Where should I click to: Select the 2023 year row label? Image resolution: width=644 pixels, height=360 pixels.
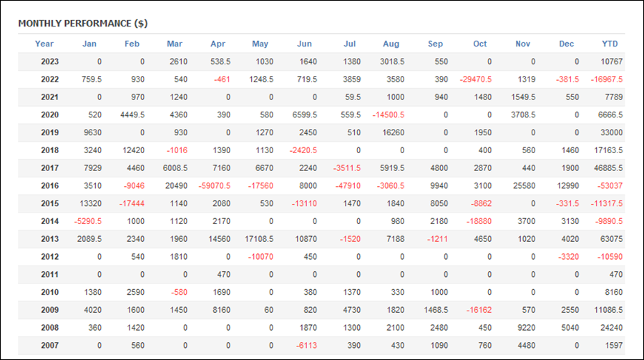click(49, 62)
